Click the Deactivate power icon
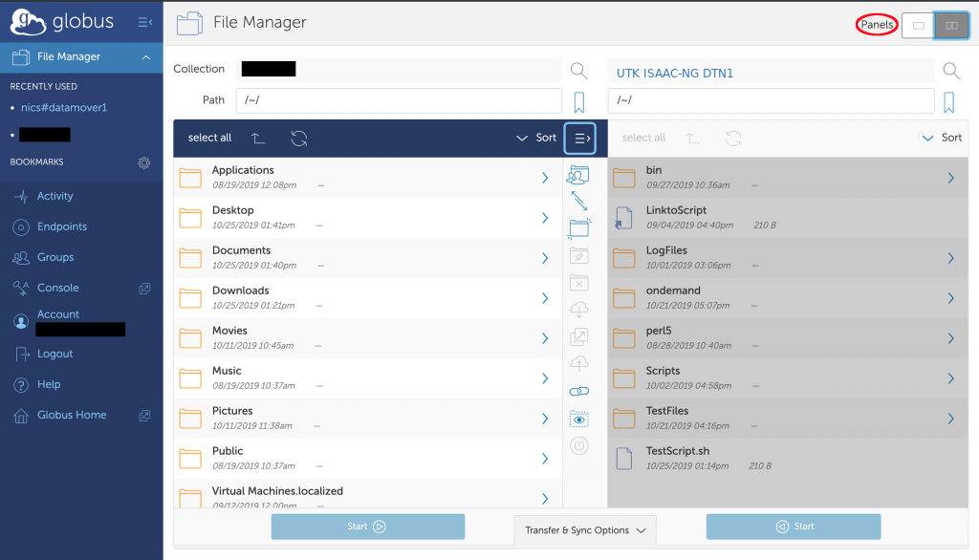The width and height of the screenshot is (979, 560). click(578, 445)
